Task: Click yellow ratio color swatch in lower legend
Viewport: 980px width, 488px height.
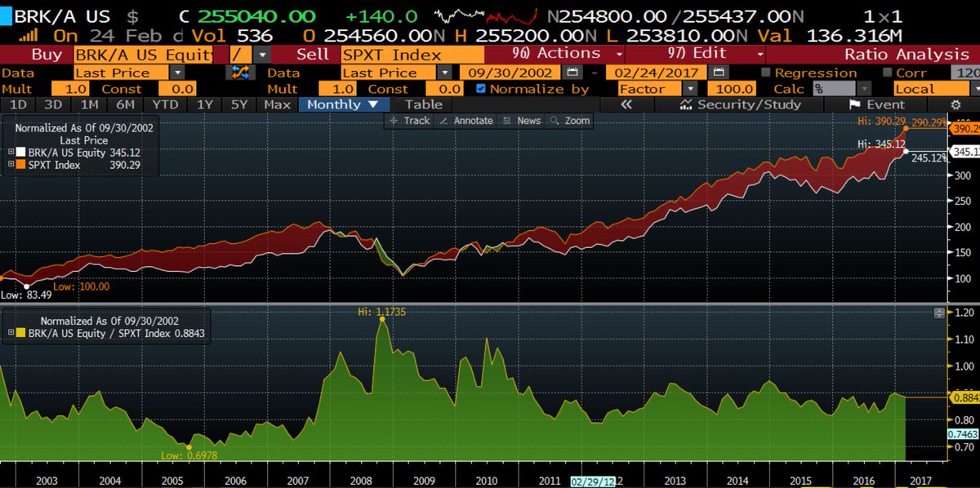Action: 21,334
